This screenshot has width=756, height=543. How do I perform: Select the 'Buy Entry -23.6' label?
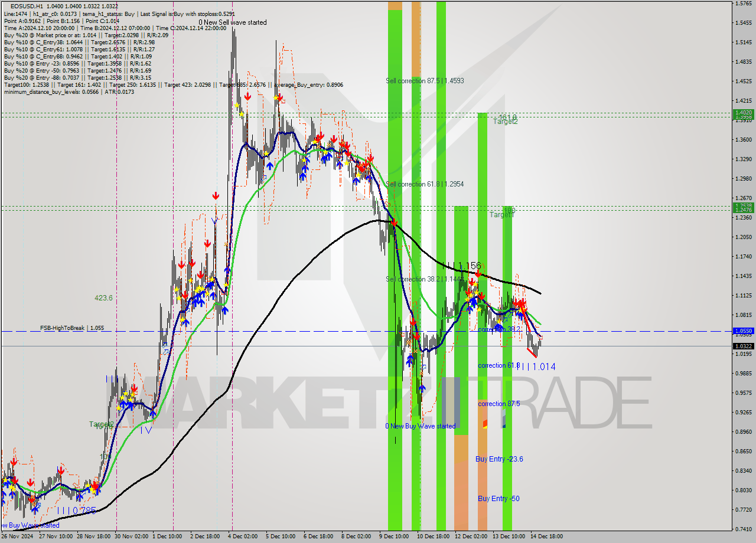coord(499,459)
